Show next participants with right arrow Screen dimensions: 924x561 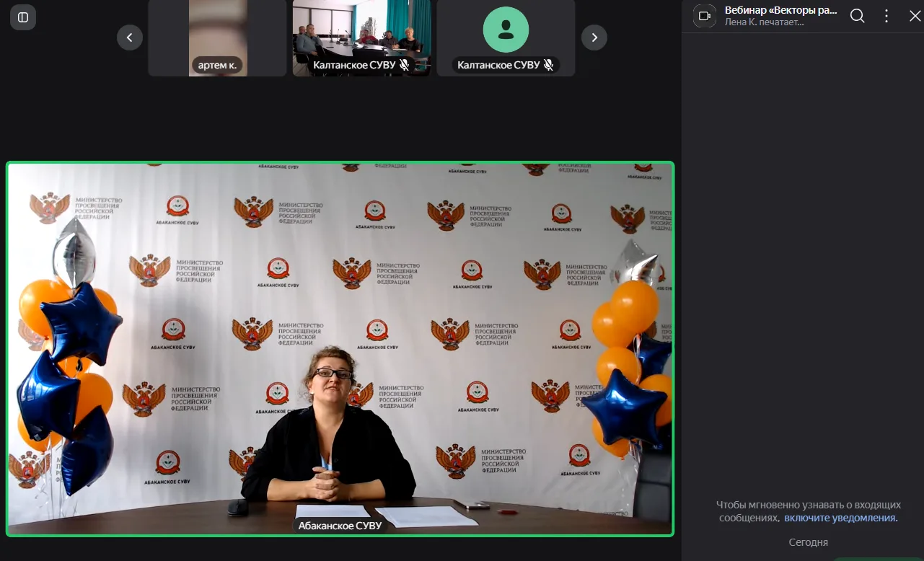click(594, 37)
